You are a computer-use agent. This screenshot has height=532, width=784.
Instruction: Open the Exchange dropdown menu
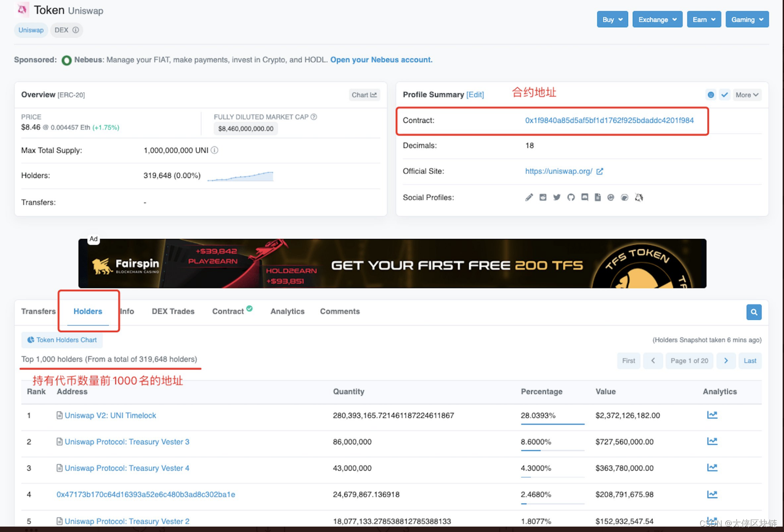(x=657, y=19)
